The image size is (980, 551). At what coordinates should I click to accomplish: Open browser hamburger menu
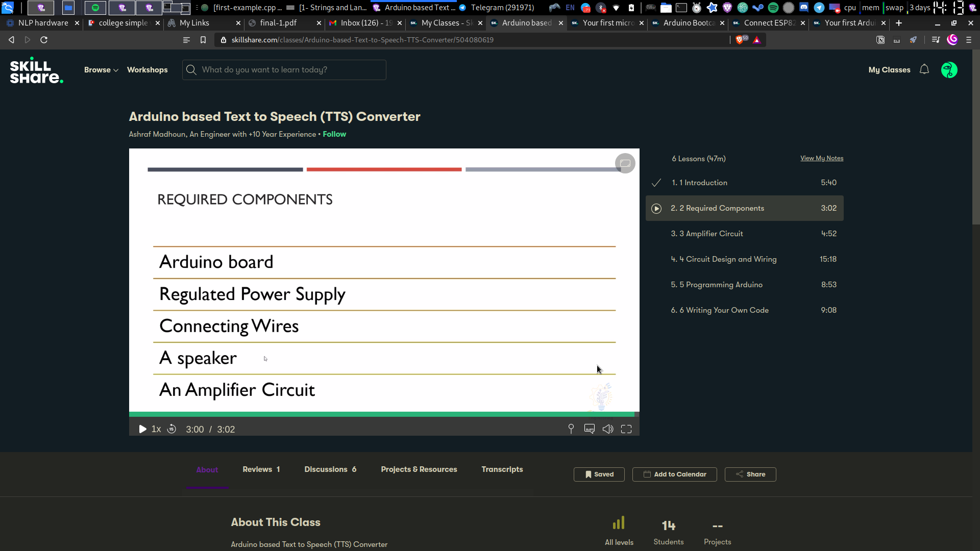968,40
